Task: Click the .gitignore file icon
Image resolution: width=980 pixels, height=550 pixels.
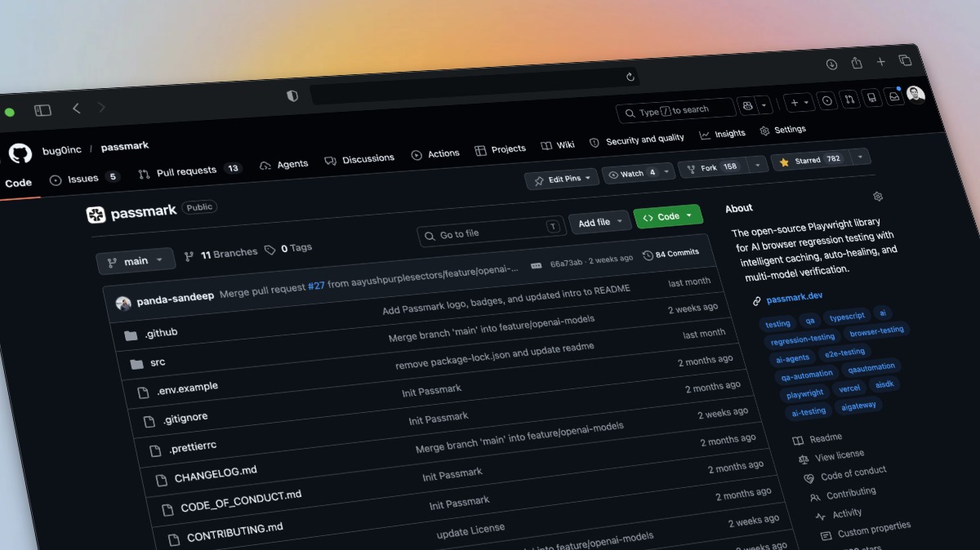Action: coord(149,422)
